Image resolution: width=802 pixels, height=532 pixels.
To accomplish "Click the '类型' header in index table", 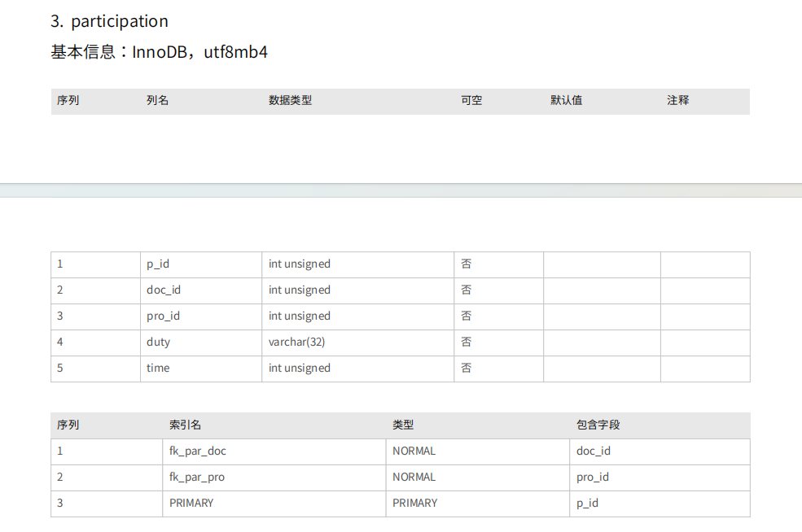I will 403,425.
